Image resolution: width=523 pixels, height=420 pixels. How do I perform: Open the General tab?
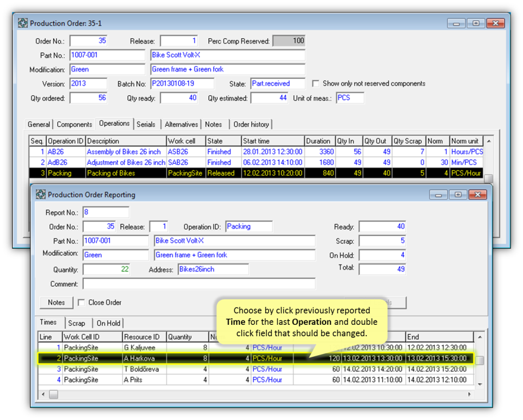pyautogui.click(x=39, y=124)
